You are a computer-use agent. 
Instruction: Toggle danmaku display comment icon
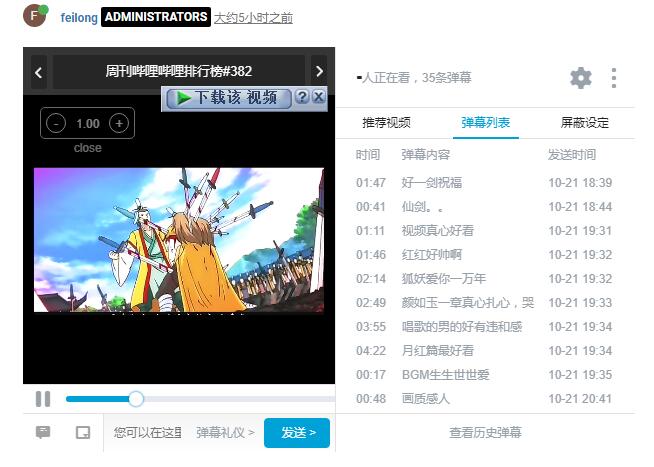point(43,433)
